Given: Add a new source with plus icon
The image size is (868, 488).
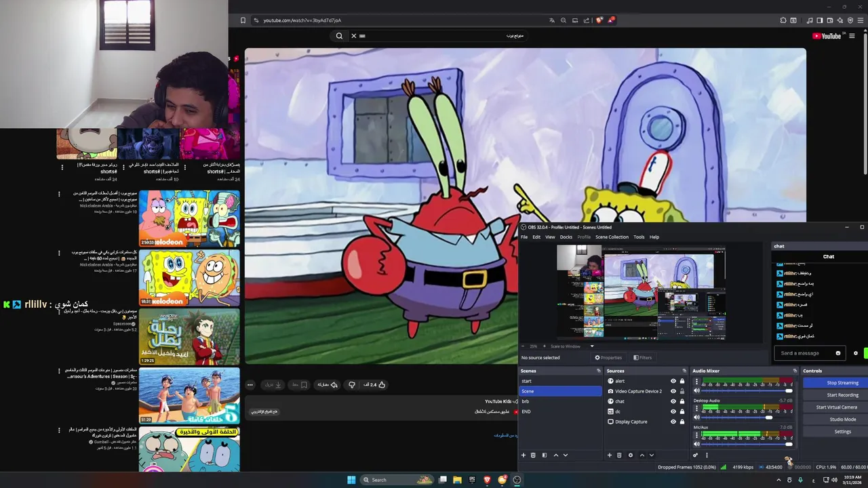Looking at the screenshot, I should pyautogui.click(x=609, y=455).
